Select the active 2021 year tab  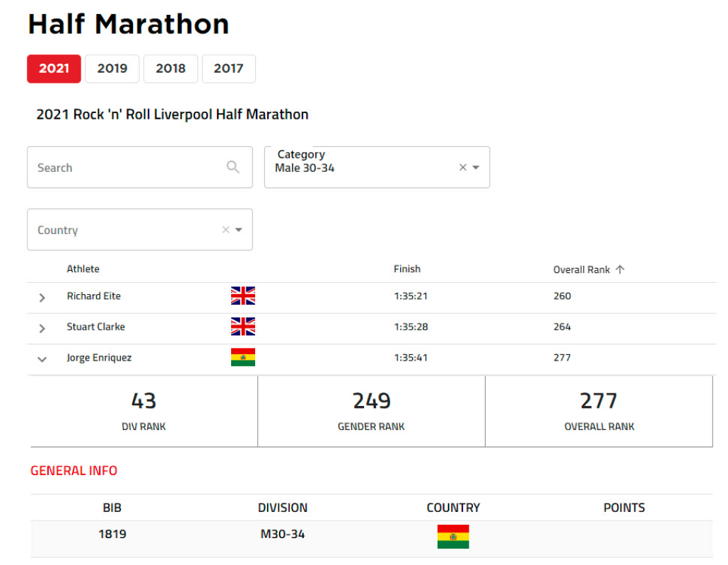(x=54, y=69)
